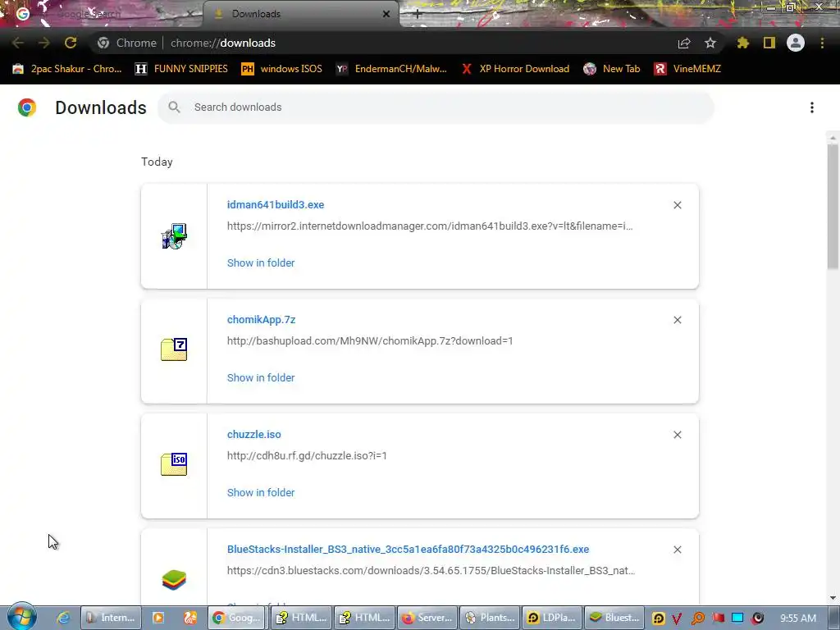Open the chomikApp.7z file link
Screen dimensions: 840x630
click(x=262, y=319)
